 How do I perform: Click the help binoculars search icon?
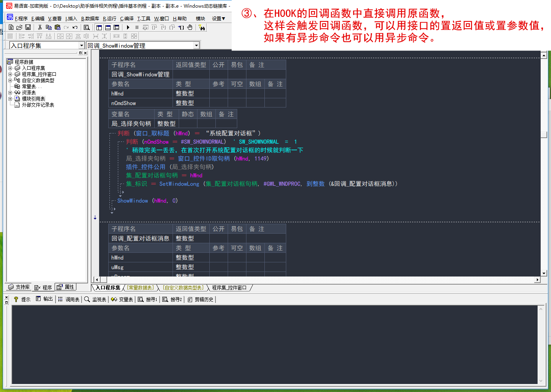pos(202,28)
